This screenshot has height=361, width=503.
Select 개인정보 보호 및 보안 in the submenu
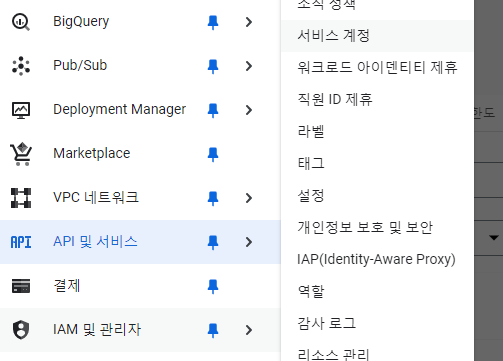377,228
